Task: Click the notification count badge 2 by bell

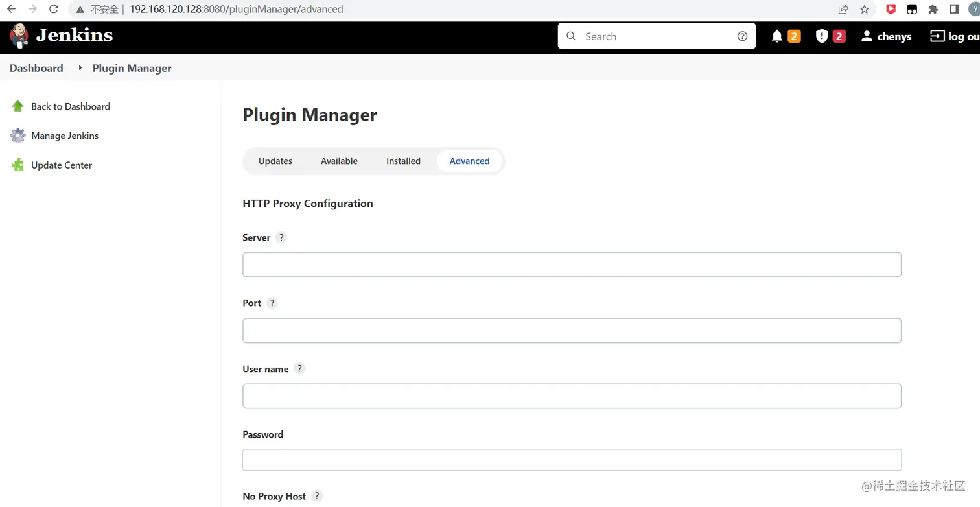Action: click(794, 36)
